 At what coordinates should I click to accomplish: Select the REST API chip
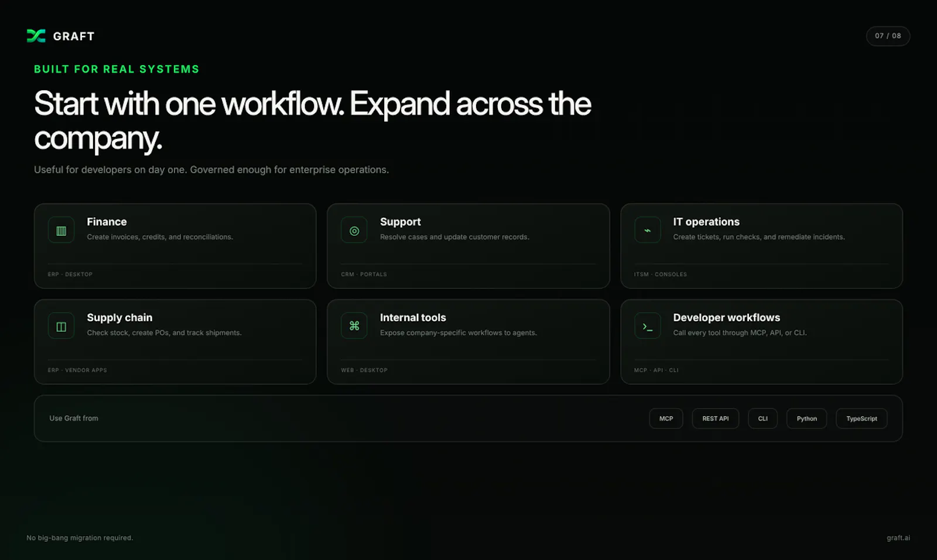point(716,418)
